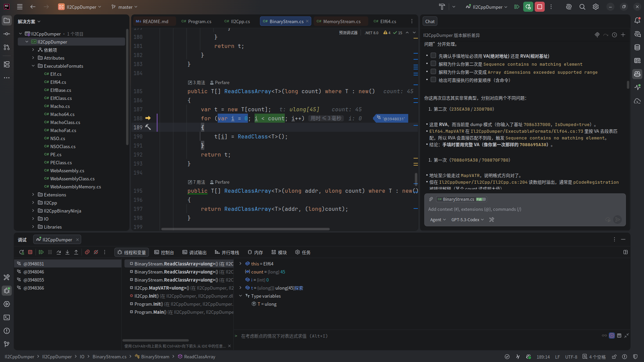The height and width of the screenshot is (362, 644).
Task: Switch to the 控制台 debug tab
Action: click(164, 252)
